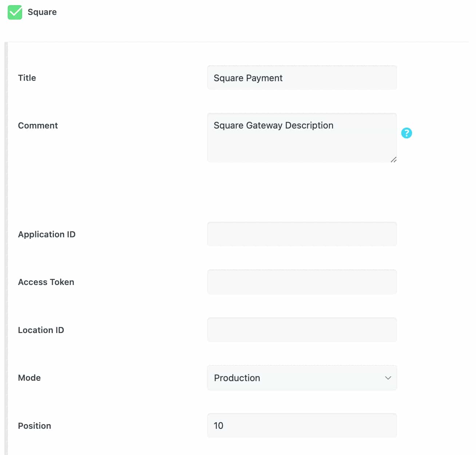This screenshot has height=455, width=476.
Task: Click the Mode label text
Action: (x=29, y=378)
